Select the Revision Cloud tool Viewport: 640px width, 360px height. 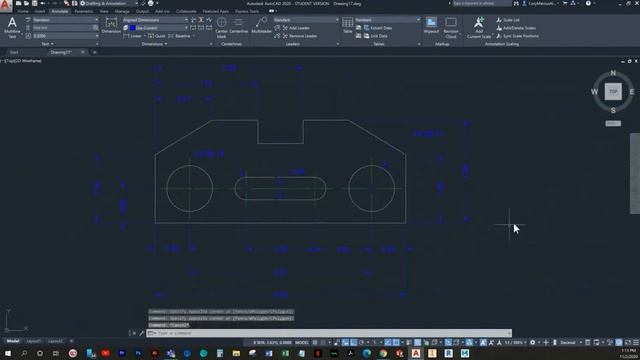(451, 28)
